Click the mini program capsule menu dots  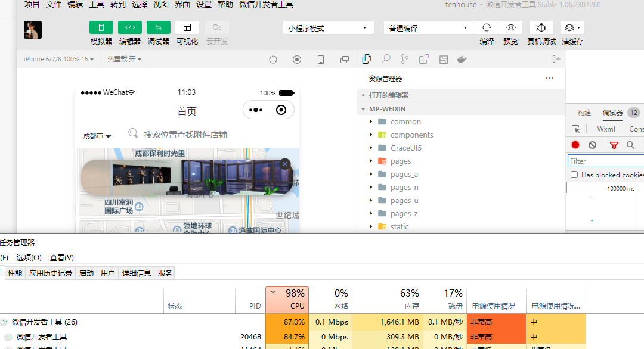tap(256, 110)
